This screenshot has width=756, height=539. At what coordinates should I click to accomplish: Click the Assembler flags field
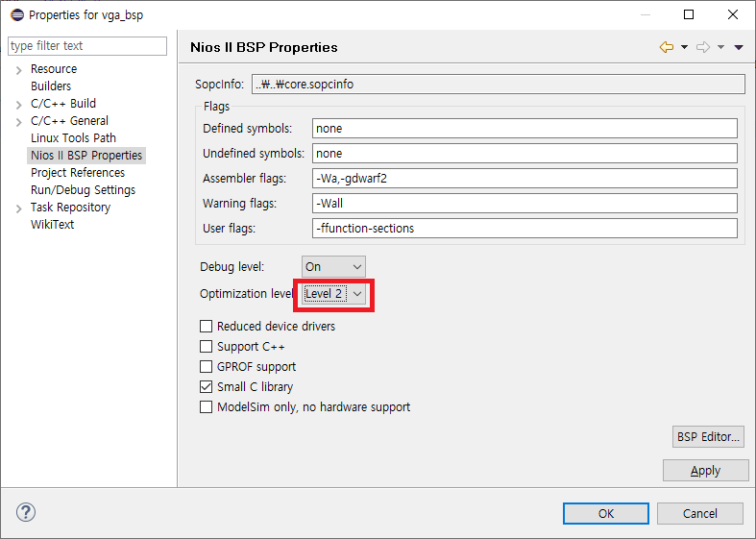pyautogui.click(x=524, y=179)
